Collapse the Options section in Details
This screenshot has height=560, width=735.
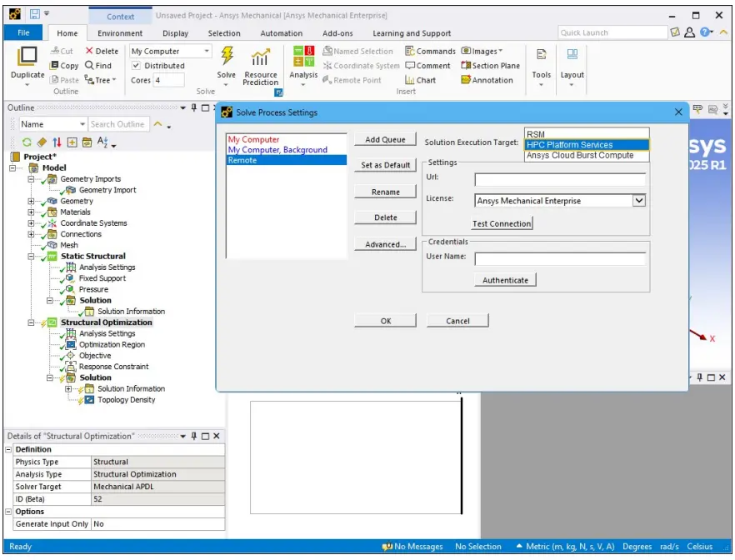pos(8,512)
